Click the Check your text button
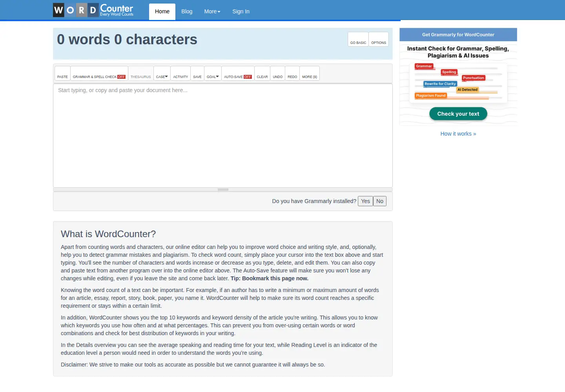 [x=458, y=114]
